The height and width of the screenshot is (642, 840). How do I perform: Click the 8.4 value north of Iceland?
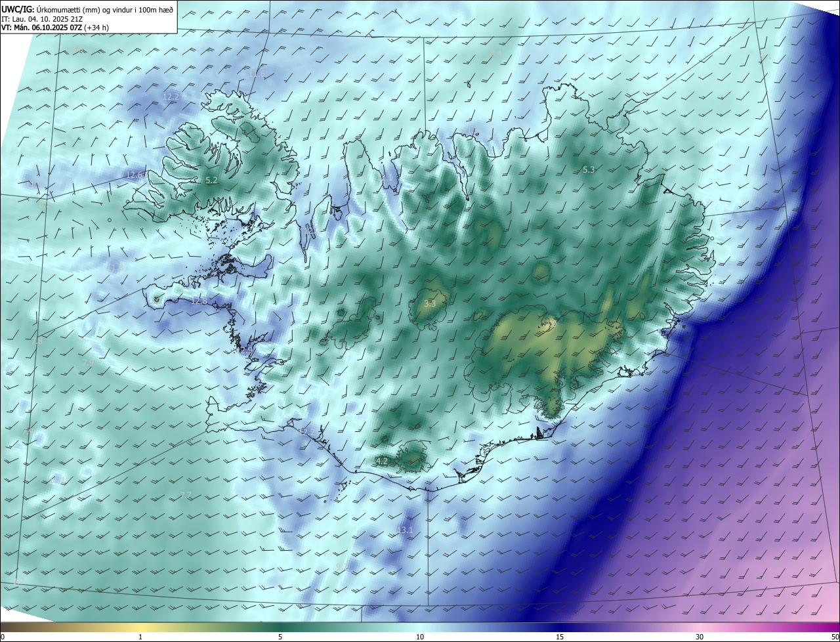coord(495,53)
